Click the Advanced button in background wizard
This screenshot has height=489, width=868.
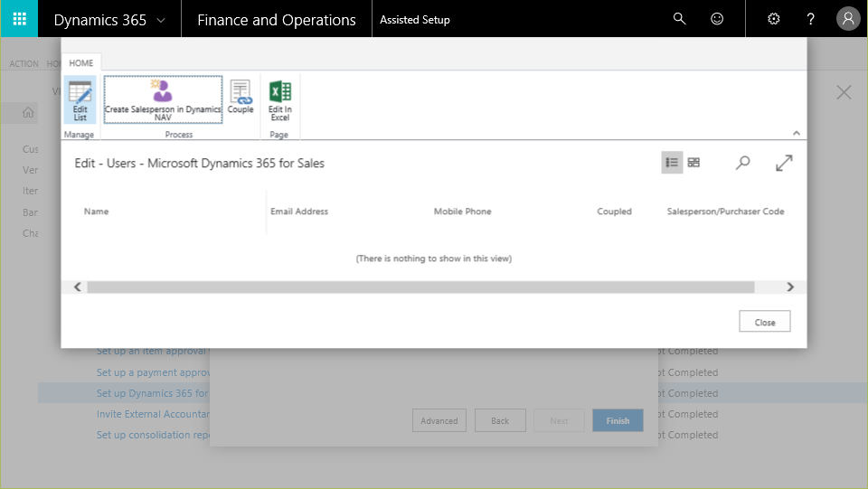439,420
